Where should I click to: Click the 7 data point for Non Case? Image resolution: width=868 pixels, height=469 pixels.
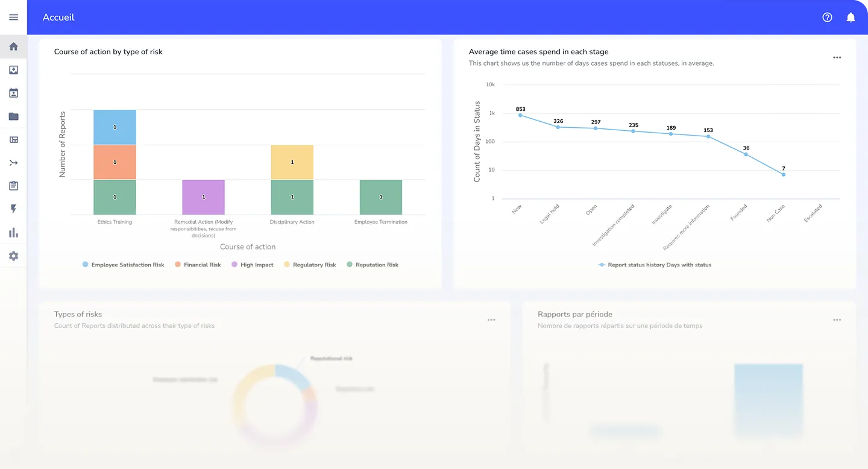(784, 174)
